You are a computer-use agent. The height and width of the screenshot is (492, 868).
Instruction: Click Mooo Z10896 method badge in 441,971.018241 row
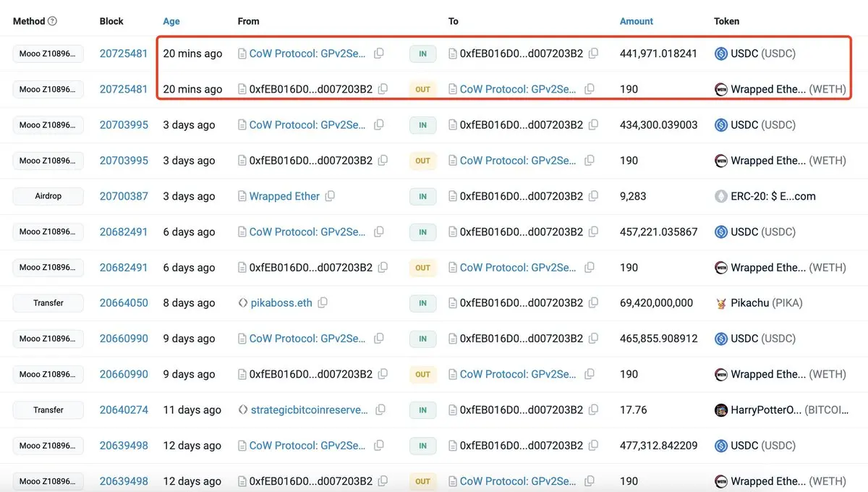pyautogui.click(x=48, y=54)
